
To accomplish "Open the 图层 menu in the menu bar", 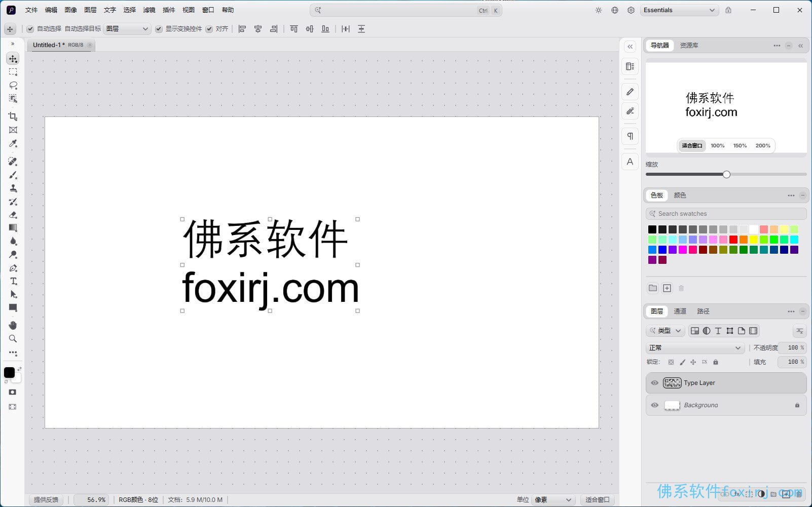I will [90, 10].
